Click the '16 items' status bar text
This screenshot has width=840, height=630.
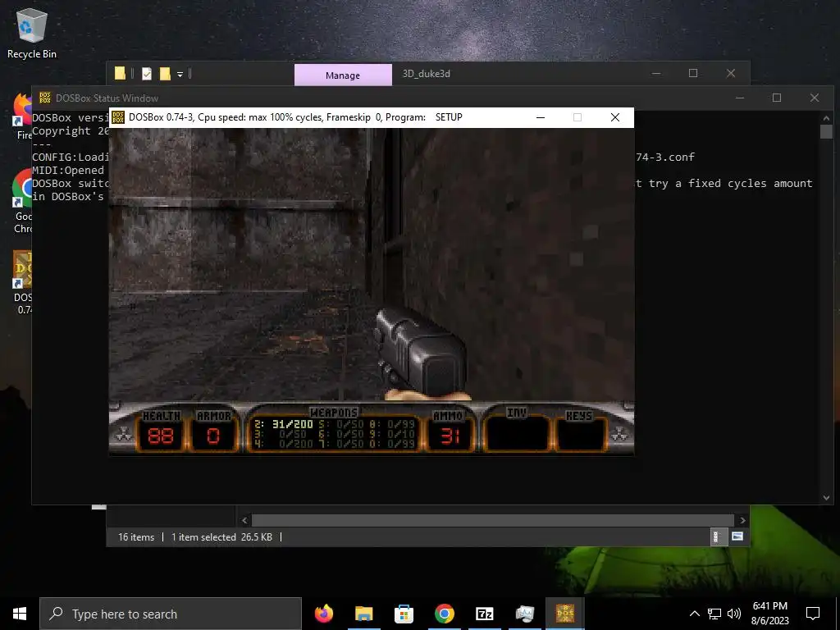point(136,536)
